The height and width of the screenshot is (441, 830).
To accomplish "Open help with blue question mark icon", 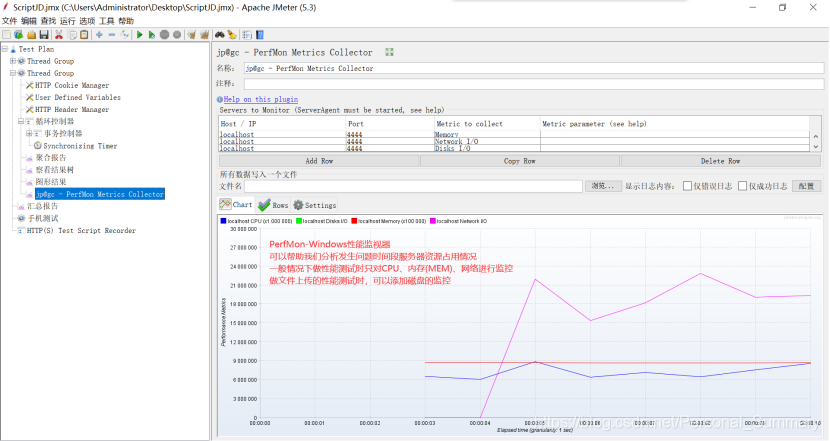I will point(260,35).
